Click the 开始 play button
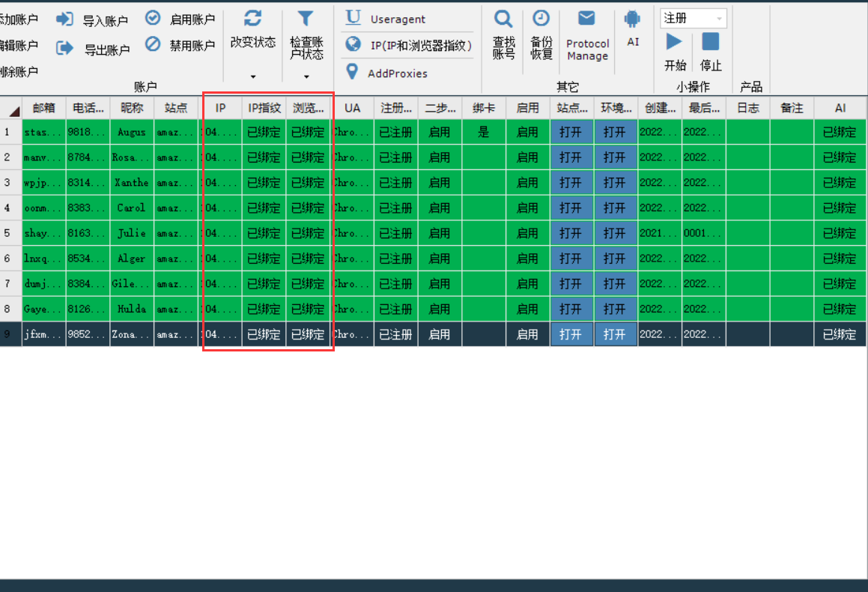This screenshot has height=592, width=868. pos(674,41)
